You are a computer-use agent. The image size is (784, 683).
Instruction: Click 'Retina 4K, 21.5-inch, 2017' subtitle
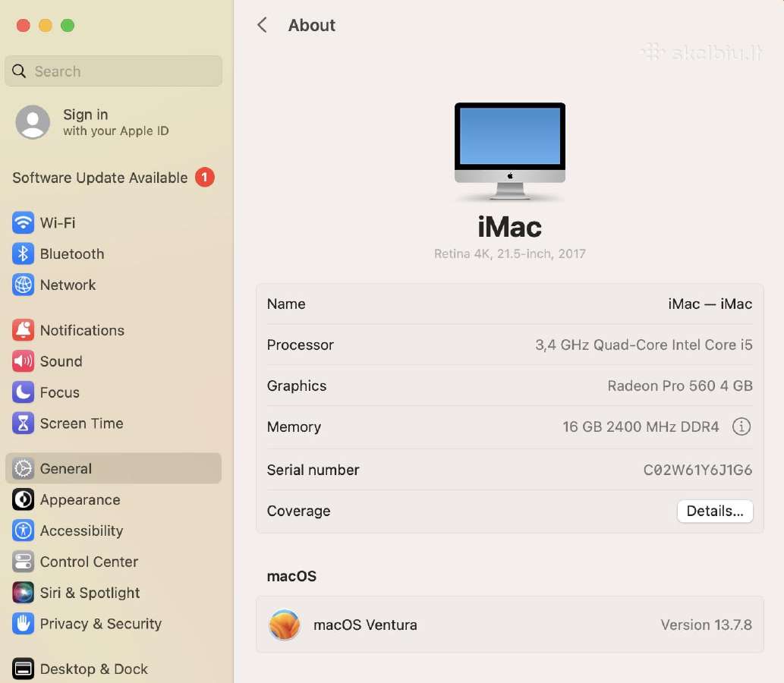(509, 254)
